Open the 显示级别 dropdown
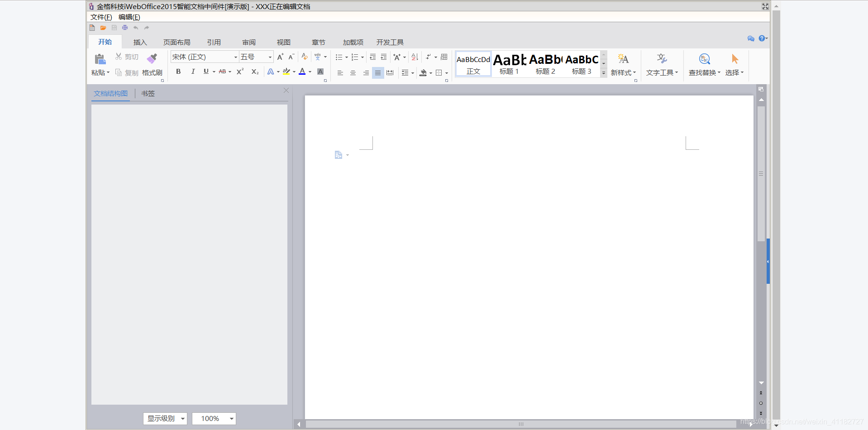Image resolution: width=868 pixels, height=430 pixels. coord(165,419)
